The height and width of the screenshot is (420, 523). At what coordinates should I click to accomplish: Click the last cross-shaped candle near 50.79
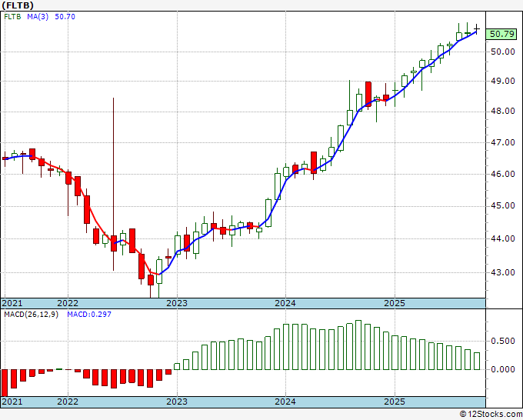click(477, 29)
